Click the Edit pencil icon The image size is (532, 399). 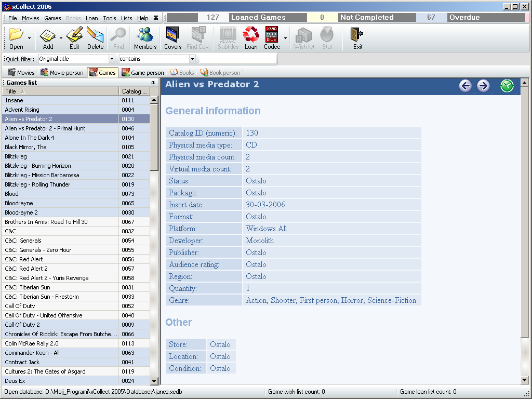pyautogui.click(x=74, y=37)
